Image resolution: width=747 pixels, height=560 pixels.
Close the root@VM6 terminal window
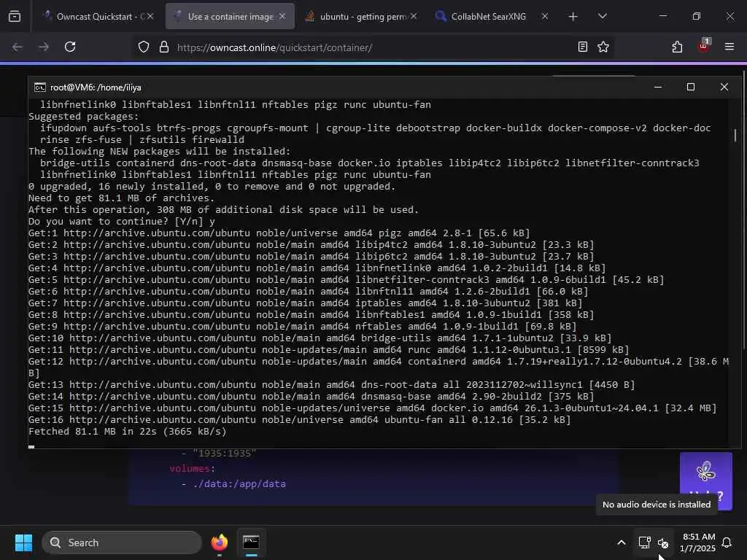[x=724, y=87]
